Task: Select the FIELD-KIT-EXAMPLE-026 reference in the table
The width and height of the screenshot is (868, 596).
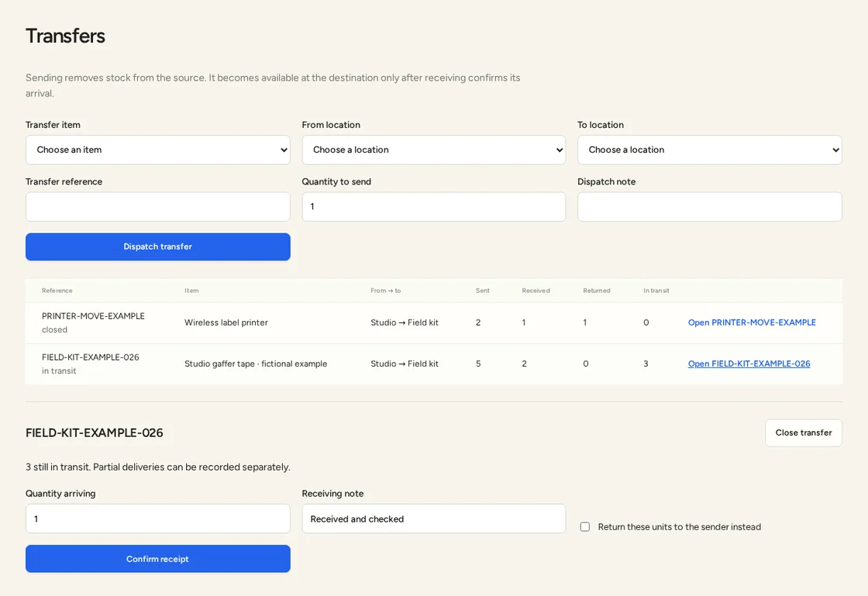Action: pos(90,357)
